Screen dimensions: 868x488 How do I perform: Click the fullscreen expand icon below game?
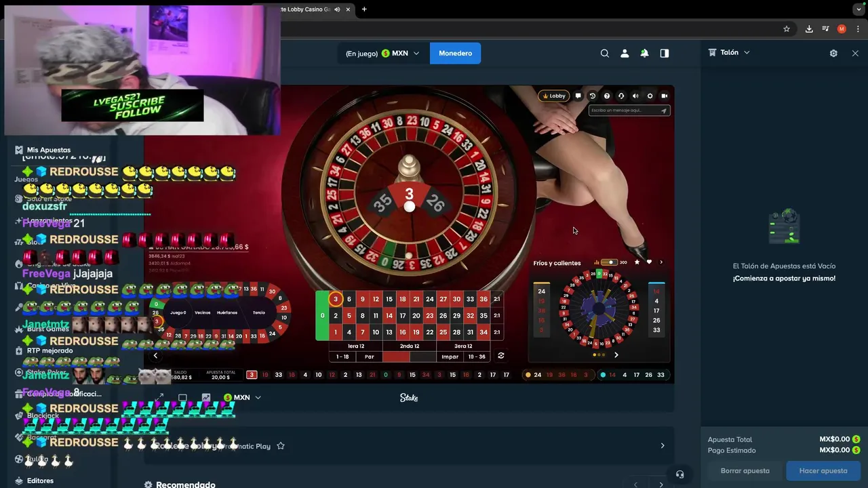(x=159, y=397)
